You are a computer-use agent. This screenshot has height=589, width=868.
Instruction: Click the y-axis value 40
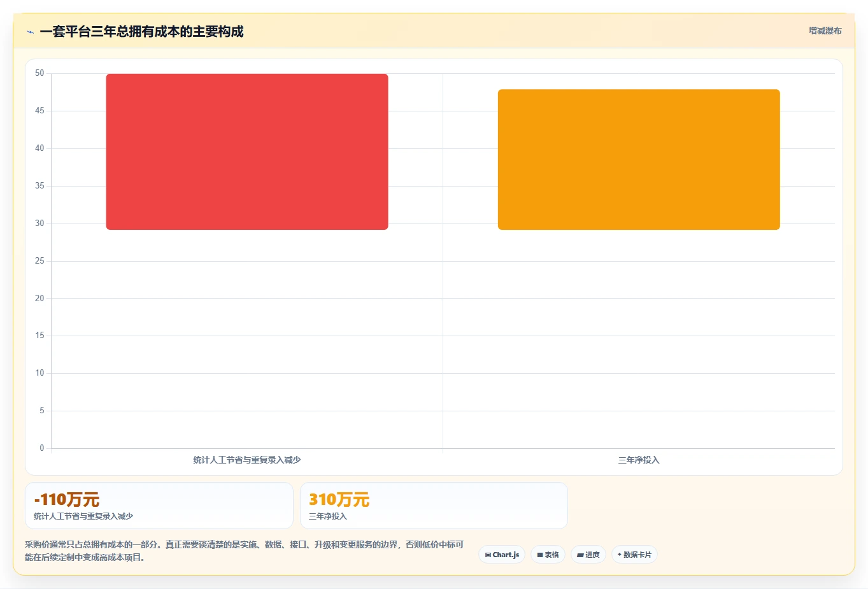(39, 148)
